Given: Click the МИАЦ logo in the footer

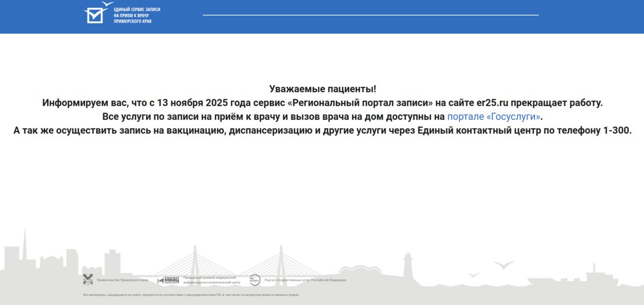Looking at the screenshot, I should tap(168, 280).
